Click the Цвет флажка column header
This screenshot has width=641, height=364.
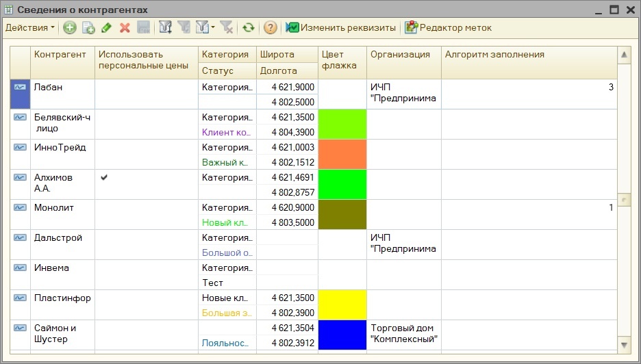pos(342,62)
